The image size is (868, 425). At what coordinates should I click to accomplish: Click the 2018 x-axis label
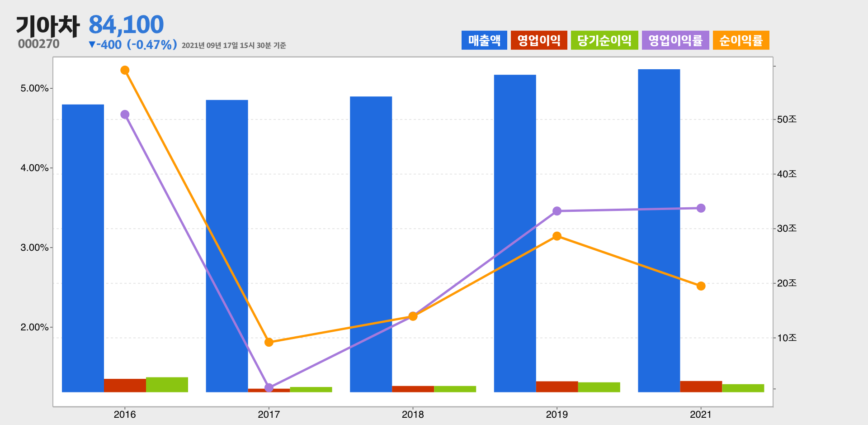(413, 414)
